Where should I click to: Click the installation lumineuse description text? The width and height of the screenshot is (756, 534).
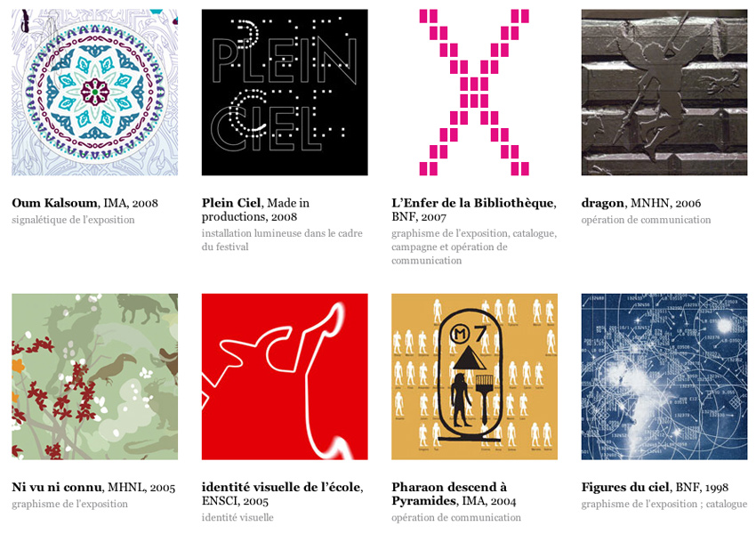click(282, 240)
